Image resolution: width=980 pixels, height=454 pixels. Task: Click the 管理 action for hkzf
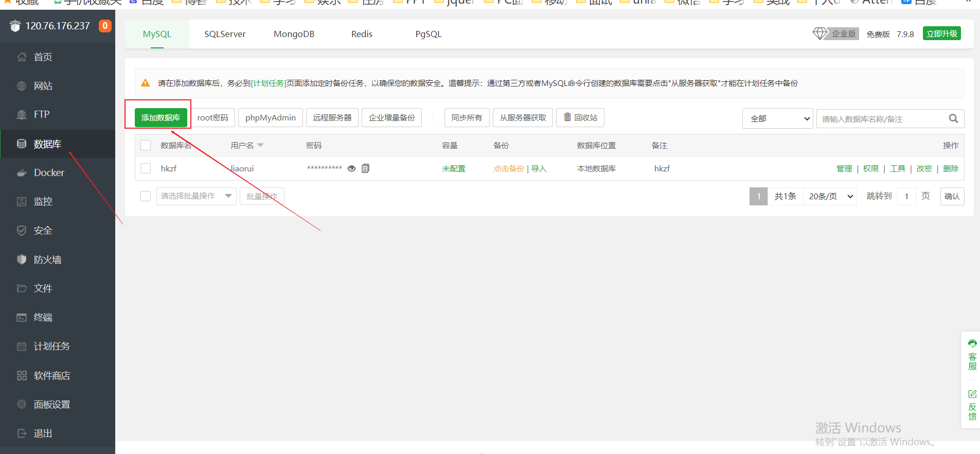tap(844, 168)
